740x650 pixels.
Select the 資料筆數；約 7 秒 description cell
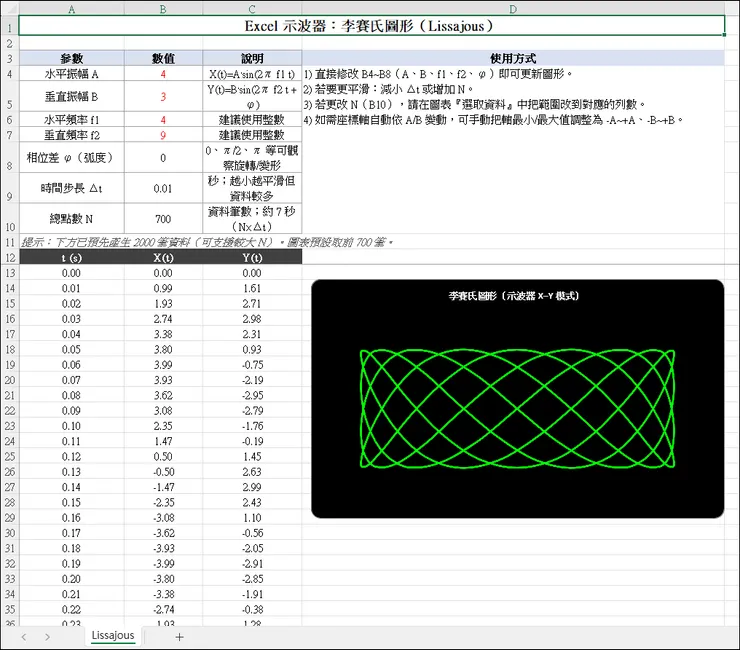(x=252, y=219)
